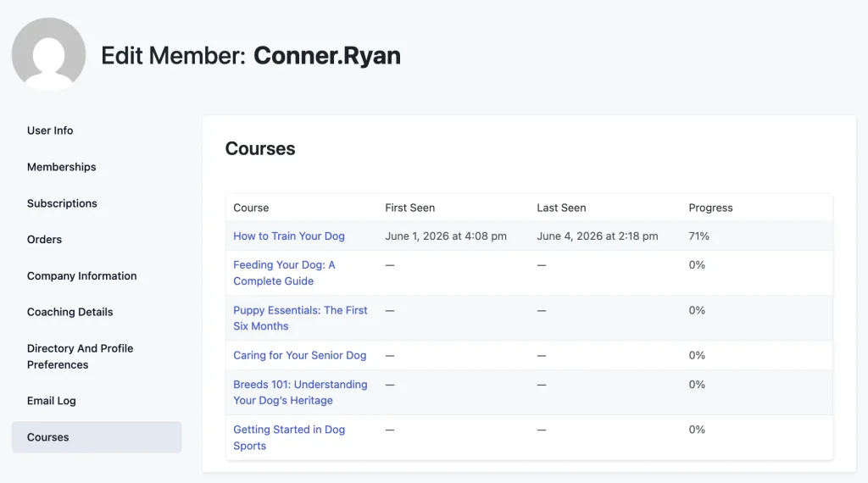Open Breeds 101: Understanding Your Dog's Heritage
Image resolution: width=868 pixels, height=483 pixels.
pos(300,392)
